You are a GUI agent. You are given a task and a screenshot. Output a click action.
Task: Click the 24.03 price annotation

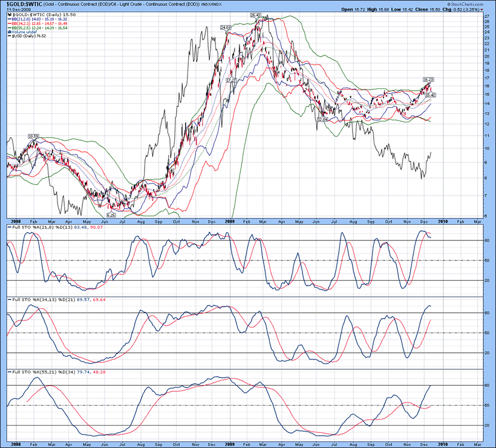[226, 27]
